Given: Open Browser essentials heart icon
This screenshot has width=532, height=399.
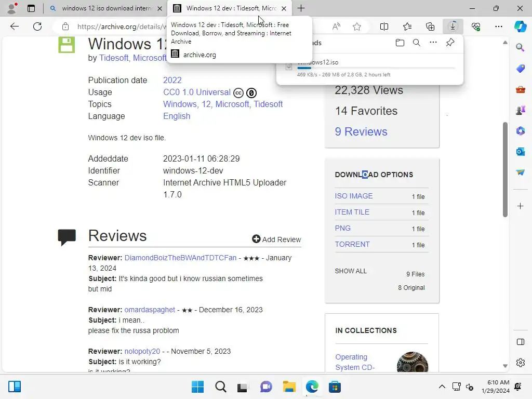Looking at the screenshot, I should [x=476, y=26].
